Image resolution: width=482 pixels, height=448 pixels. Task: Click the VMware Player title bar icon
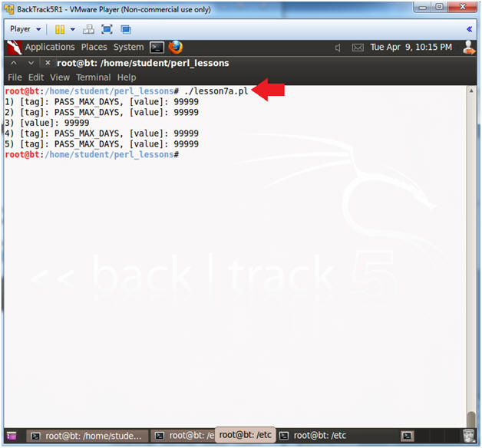(x=9, y=9)
